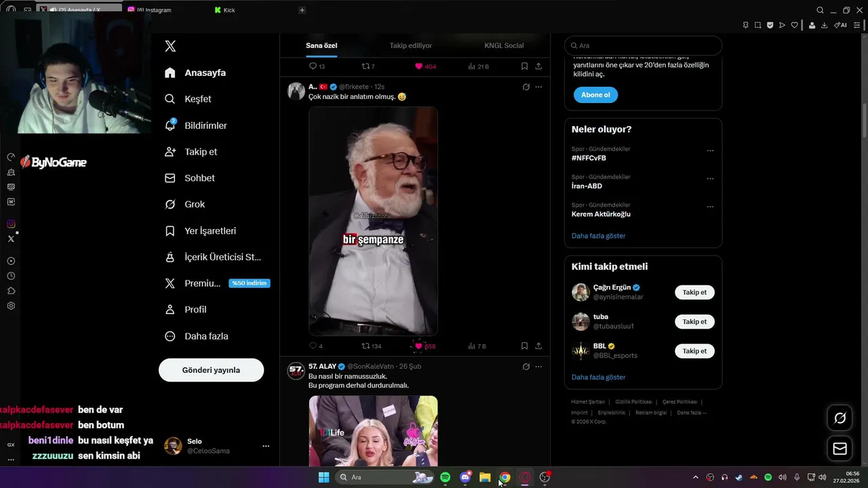Screen dimensions: 868x488
Task: Open the Kerem Aktürkoğlu trend
Action: (601, 214)
